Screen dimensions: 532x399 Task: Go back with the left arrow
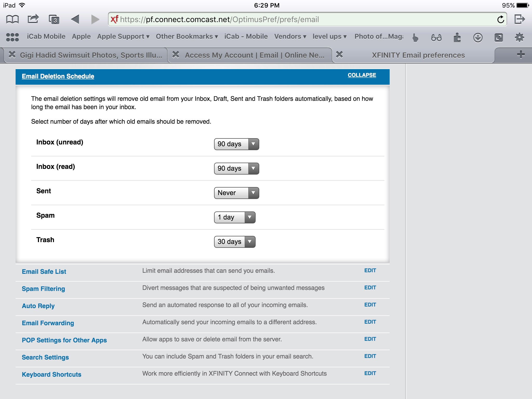(x=75, y=19)
